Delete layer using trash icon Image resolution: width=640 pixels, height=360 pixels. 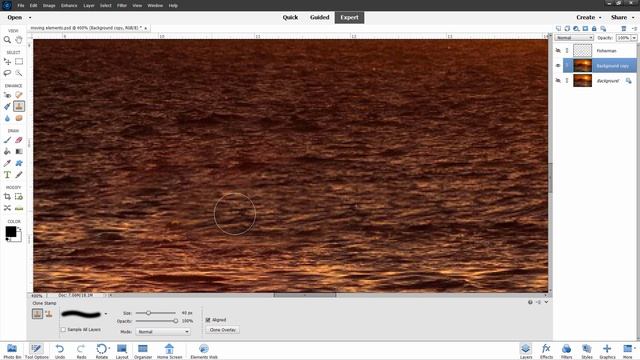click(x=624, y=29)
